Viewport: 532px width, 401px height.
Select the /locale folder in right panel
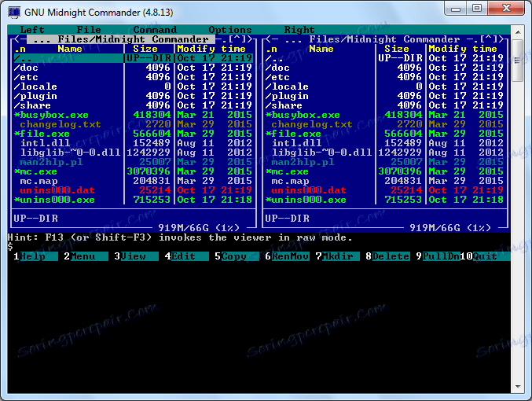point(385,86)
